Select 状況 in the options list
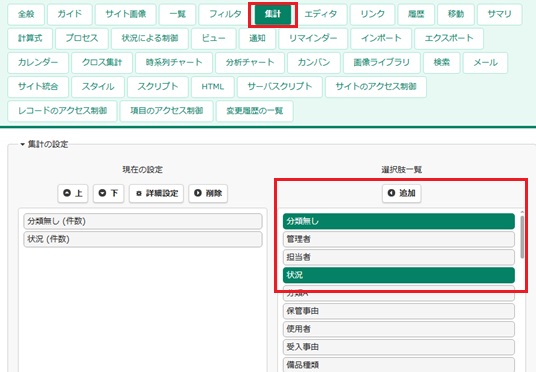This screenshot has width=536, height=372. point(399,275)
